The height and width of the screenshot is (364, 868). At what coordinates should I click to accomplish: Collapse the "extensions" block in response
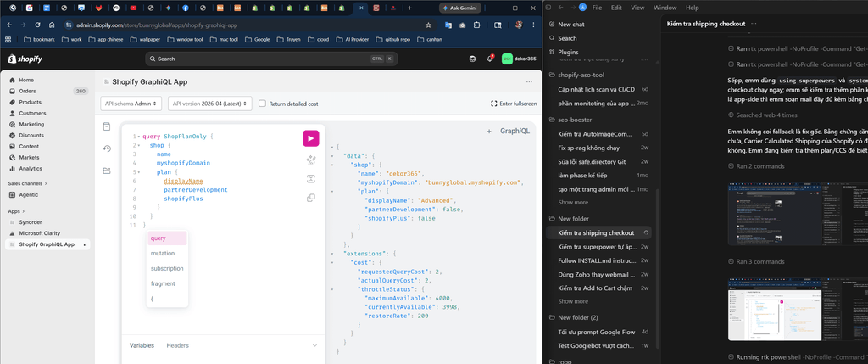coord(332,253)
